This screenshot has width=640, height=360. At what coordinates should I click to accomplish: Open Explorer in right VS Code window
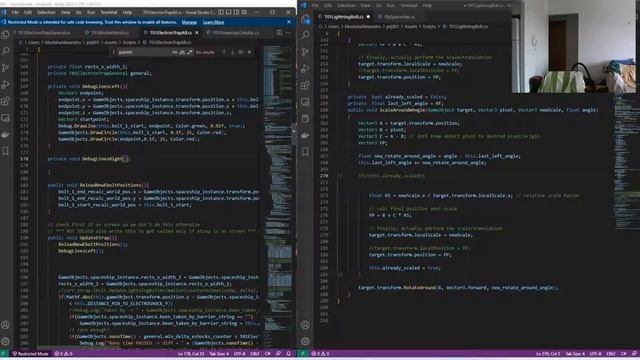(x=305, y=18)
